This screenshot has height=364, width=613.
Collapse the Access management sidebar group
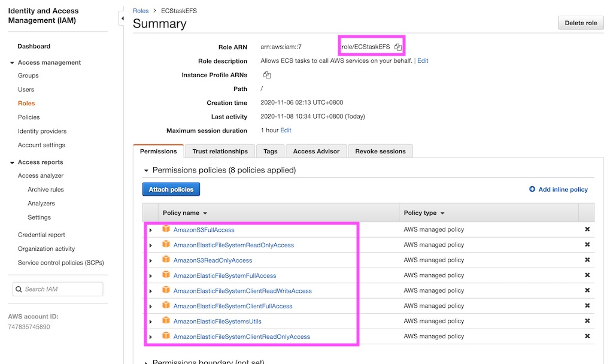tap(12, 62)
